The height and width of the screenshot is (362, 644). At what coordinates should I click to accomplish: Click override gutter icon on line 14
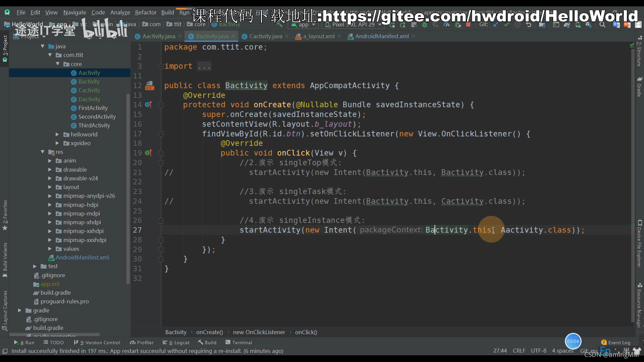(148, 105)
